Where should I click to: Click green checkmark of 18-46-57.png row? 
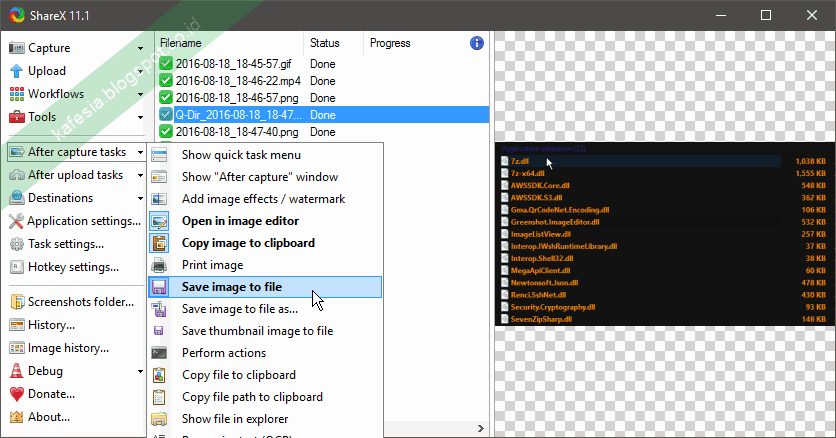coord(166,98)
